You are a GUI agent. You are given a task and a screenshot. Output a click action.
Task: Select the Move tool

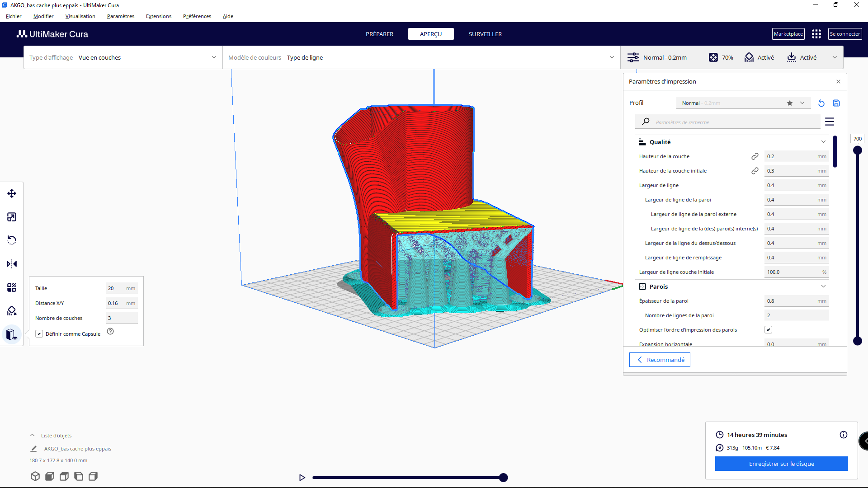point(12,193)
